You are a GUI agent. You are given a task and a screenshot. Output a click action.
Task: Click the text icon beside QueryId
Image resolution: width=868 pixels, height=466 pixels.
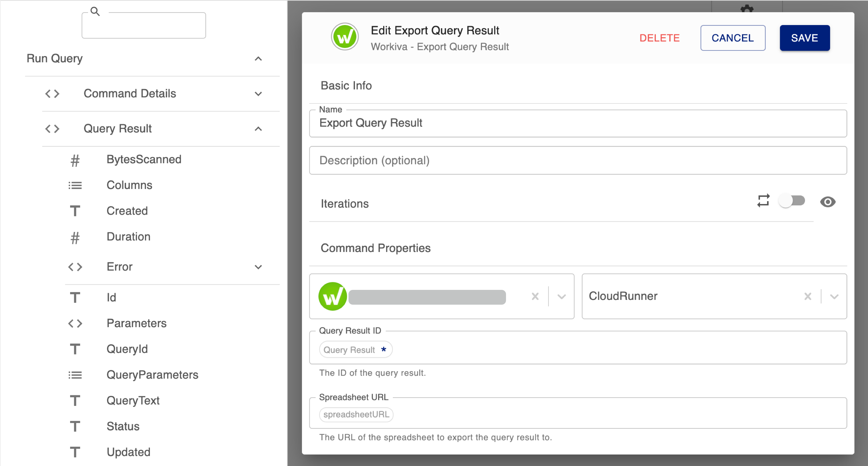point(75,349)
